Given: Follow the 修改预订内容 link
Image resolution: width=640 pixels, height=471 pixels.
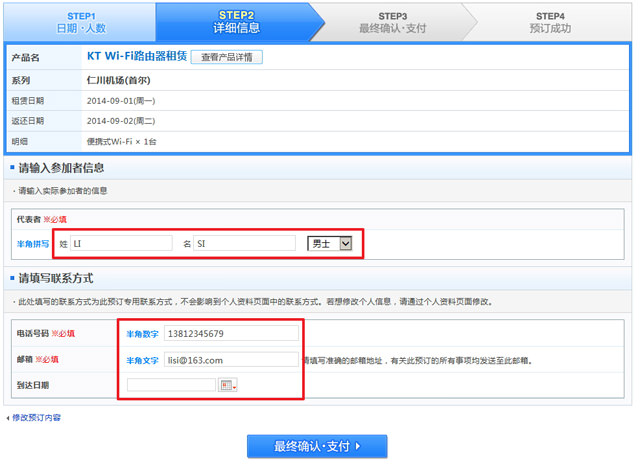Looking at the screenshot, I should 36,418.
